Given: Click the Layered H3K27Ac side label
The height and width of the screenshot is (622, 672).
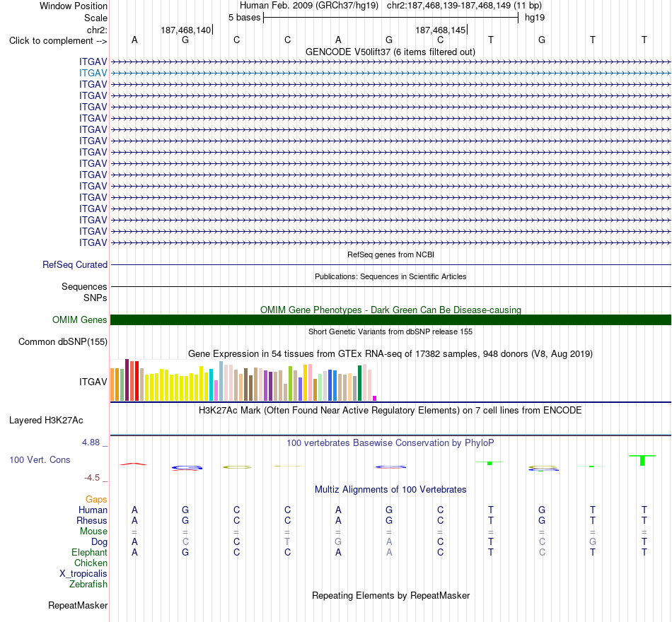Looking at the screenshot, I should tap(46, 421).
